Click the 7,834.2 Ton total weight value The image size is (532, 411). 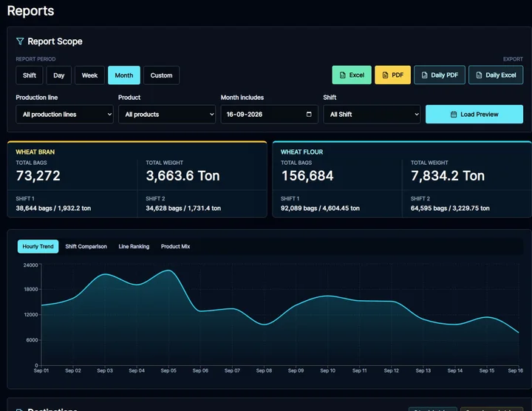[448, 176]
